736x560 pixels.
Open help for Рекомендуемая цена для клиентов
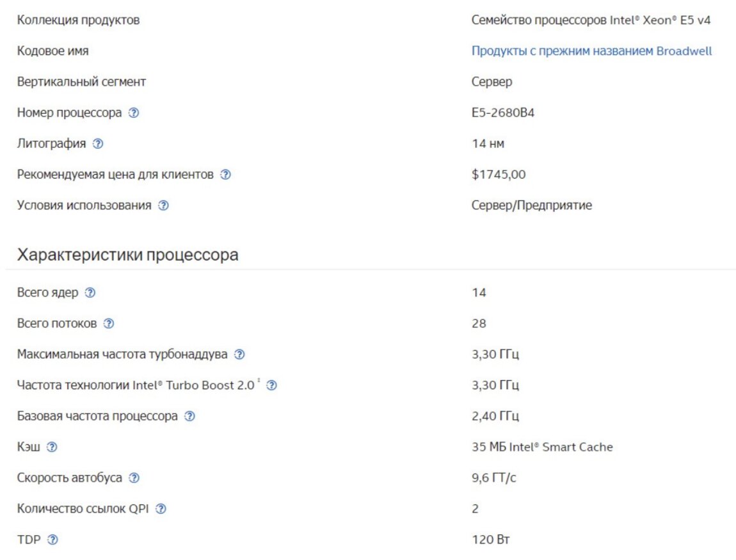tap(225, 175)
